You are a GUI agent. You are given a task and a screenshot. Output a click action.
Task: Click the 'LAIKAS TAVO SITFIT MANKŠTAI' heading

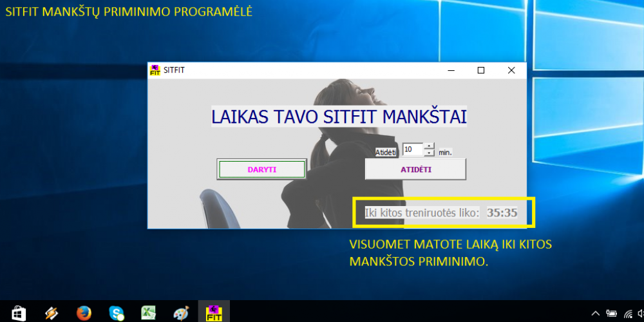click(x=339, y=117)
